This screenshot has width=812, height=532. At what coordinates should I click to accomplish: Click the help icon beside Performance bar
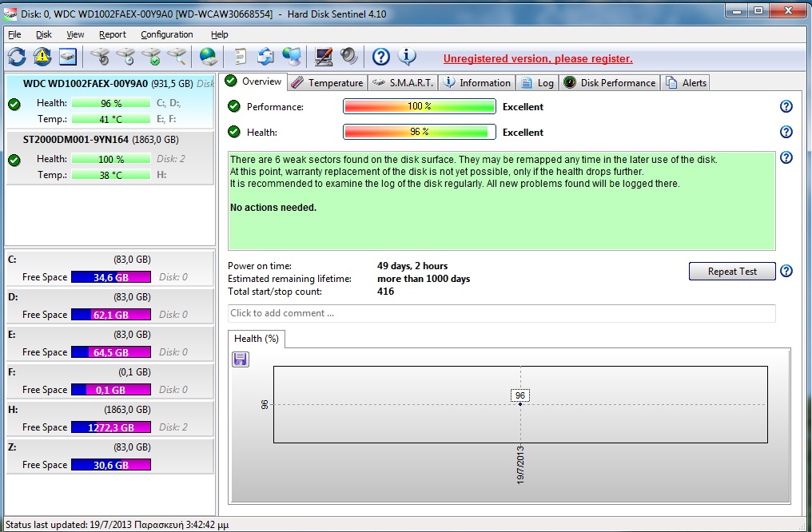786,106
